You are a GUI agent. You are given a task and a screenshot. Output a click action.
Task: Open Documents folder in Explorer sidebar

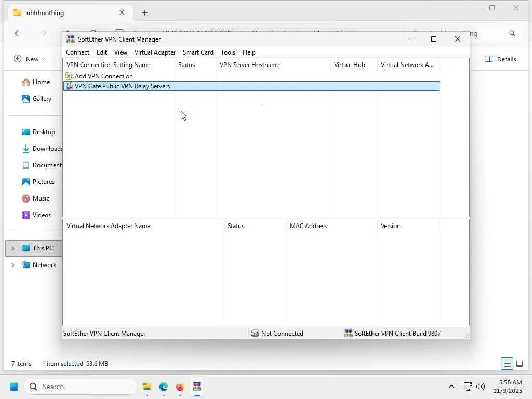tap(42, 165)
